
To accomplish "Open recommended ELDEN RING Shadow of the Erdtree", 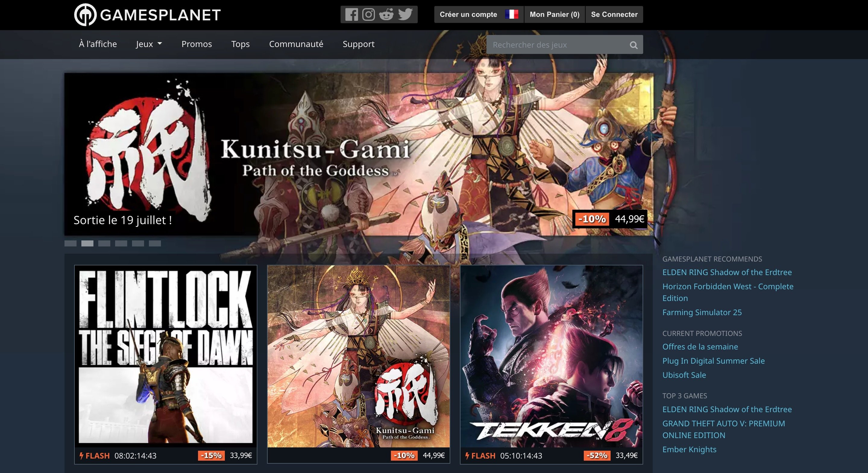I will (727, 272).
